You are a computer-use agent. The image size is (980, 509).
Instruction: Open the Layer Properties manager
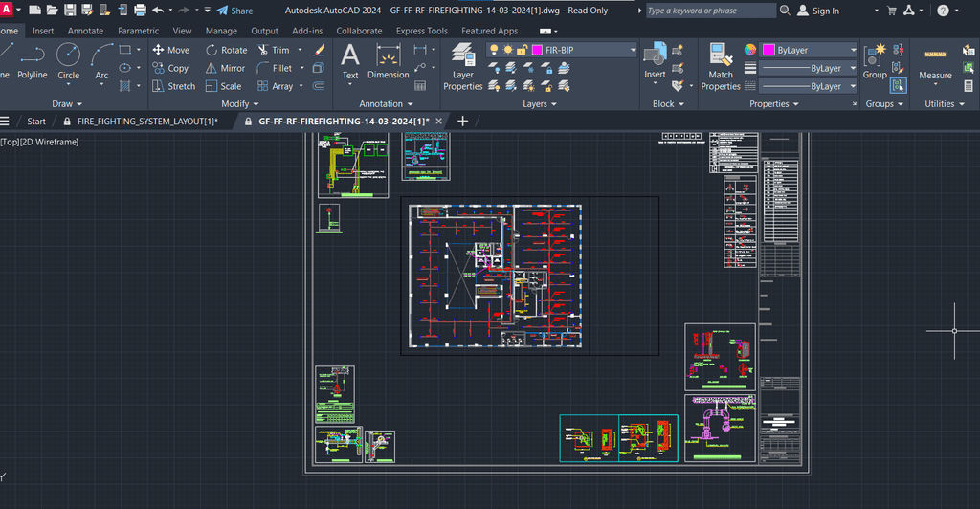(x=463, y=67)
